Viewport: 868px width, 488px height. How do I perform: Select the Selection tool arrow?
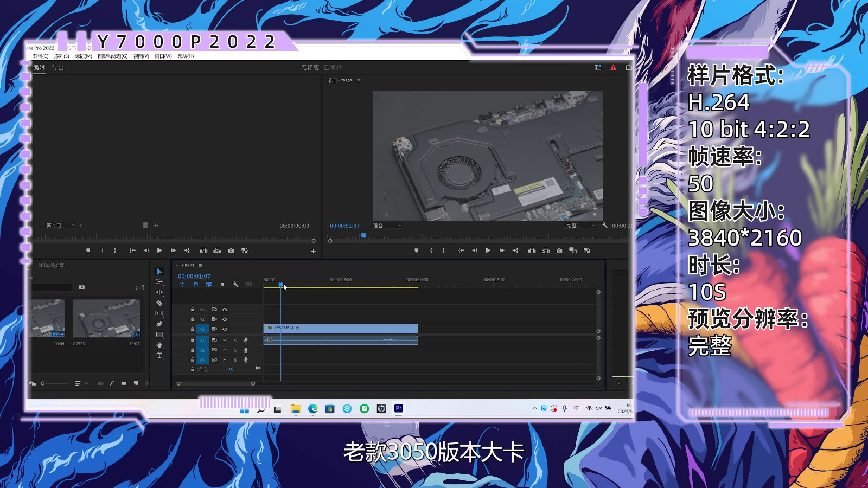coord(159,271)
